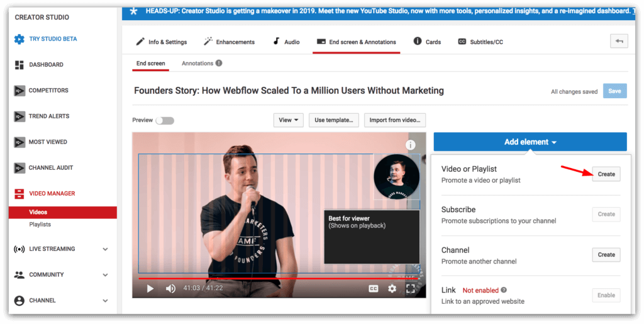Open the Subtitles/CC tab
The width and height of the screenshot is (644, 324).
480,42
